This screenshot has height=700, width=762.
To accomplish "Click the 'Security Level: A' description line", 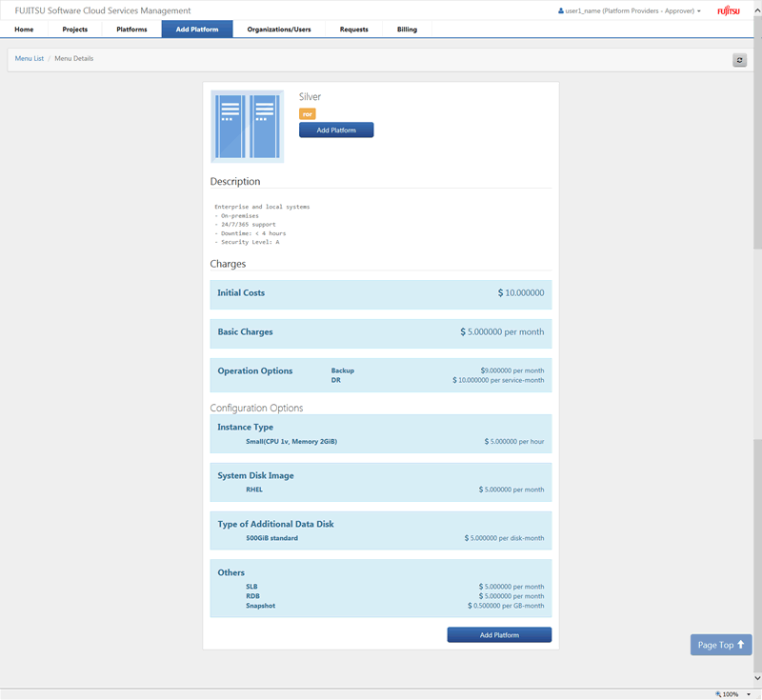I will tap(250, 242).
